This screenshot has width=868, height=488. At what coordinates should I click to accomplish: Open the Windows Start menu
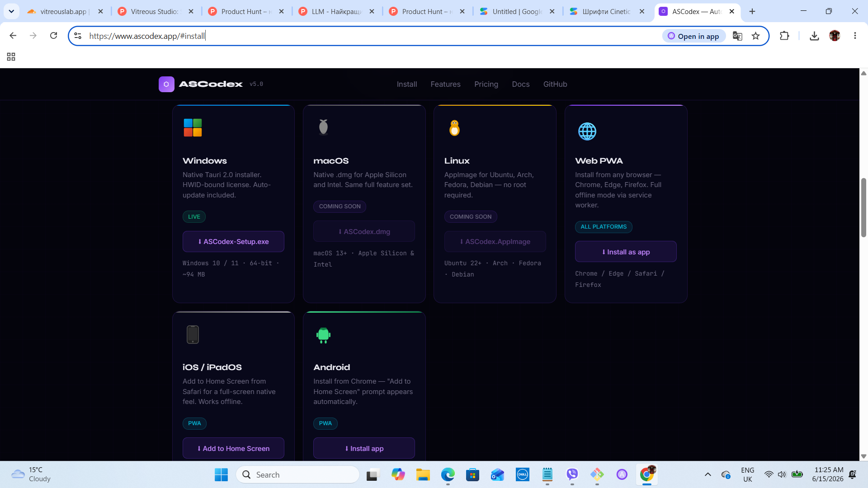pyautogui.click(x=221, y=474)
